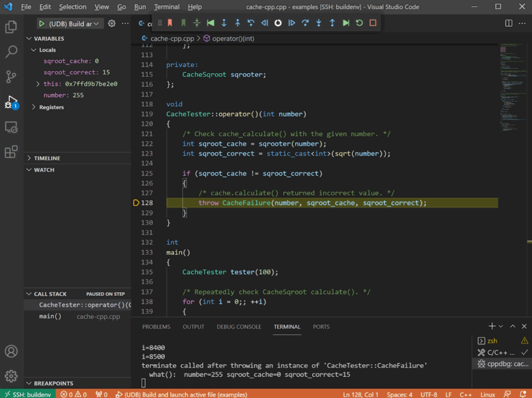
Task: Open the Terminal menu
Action: [x=166, y=7]
